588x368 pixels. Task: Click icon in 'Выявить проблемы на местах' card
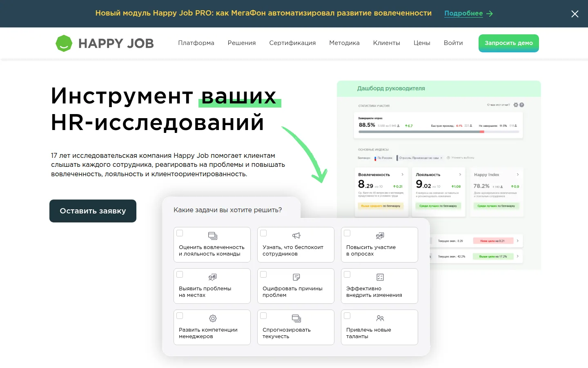pos(212,277)
